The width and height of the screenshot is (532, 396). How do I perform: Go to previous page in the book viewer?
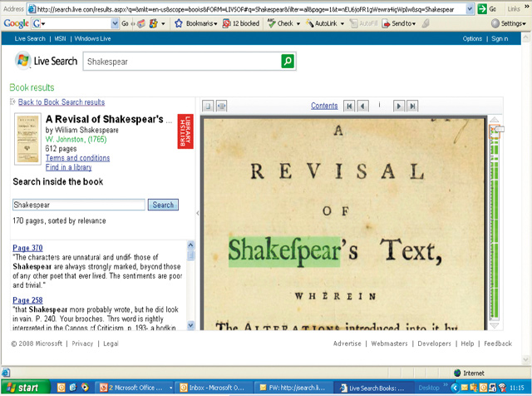click(362, 106)
